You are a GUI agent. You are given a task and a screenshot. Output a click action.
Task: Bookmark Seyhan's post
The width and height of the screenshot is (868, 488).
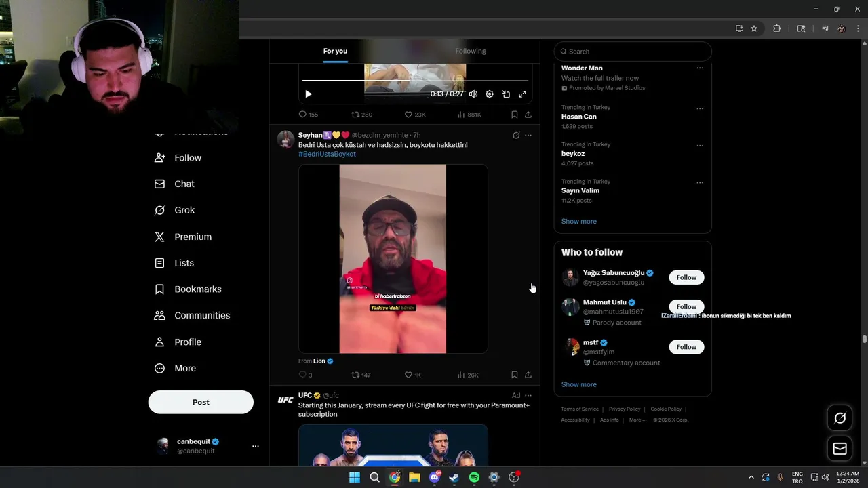click(x=515, y=375)
